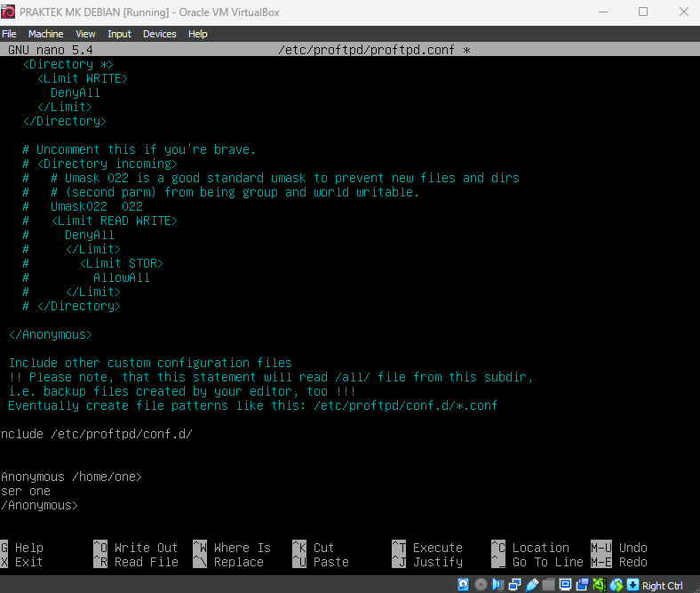Click the keyboard capture arrow icon
This screenshot has width=700, height=593.
click(633, 584)
